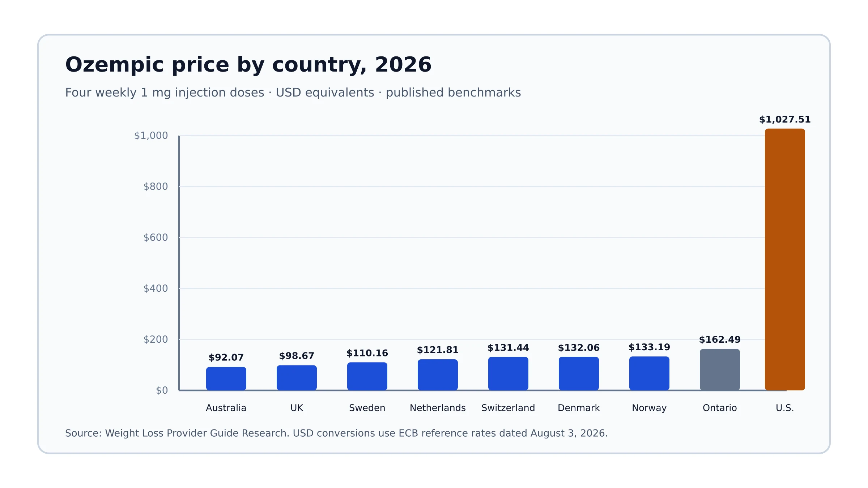Click the '$162.49' value label
Screen dimensions: 868x488
pos(720,340)
